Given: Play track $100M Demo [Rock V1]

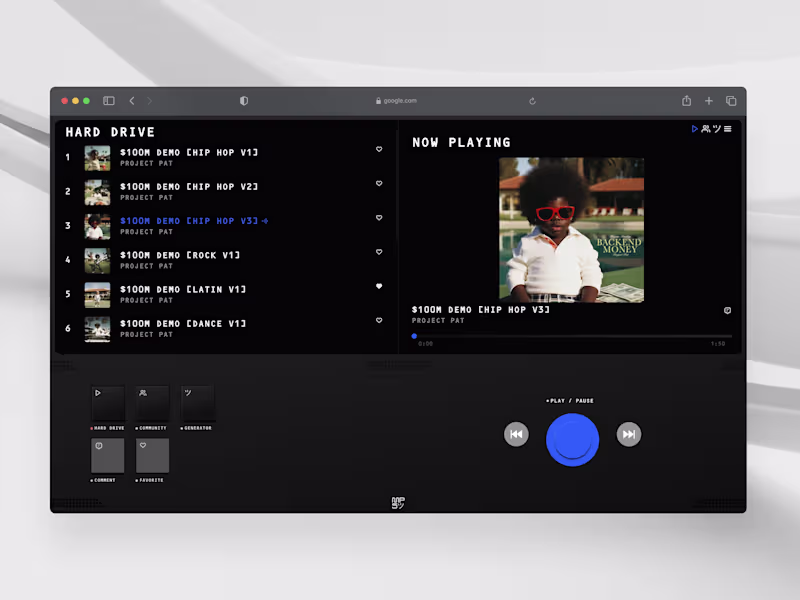Looking at the screenshot, I should point(180,255).
